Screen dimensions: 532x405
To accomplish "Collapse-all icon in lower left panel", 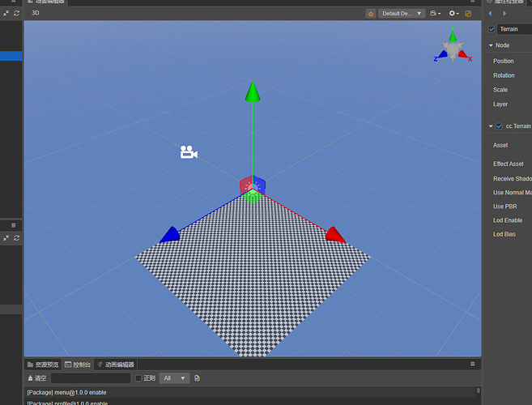I will pyautogui.click(x=6, y=238).
